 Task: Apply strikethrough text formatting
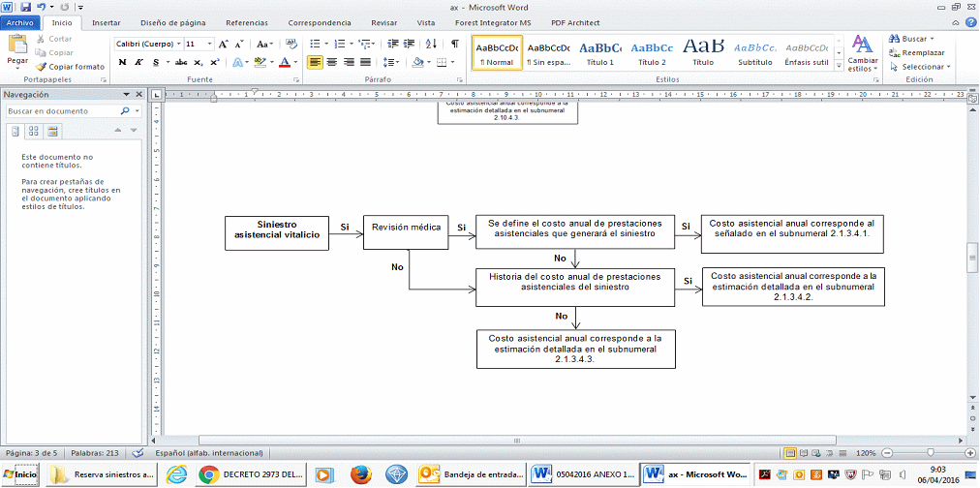click(x=181, y=62)
